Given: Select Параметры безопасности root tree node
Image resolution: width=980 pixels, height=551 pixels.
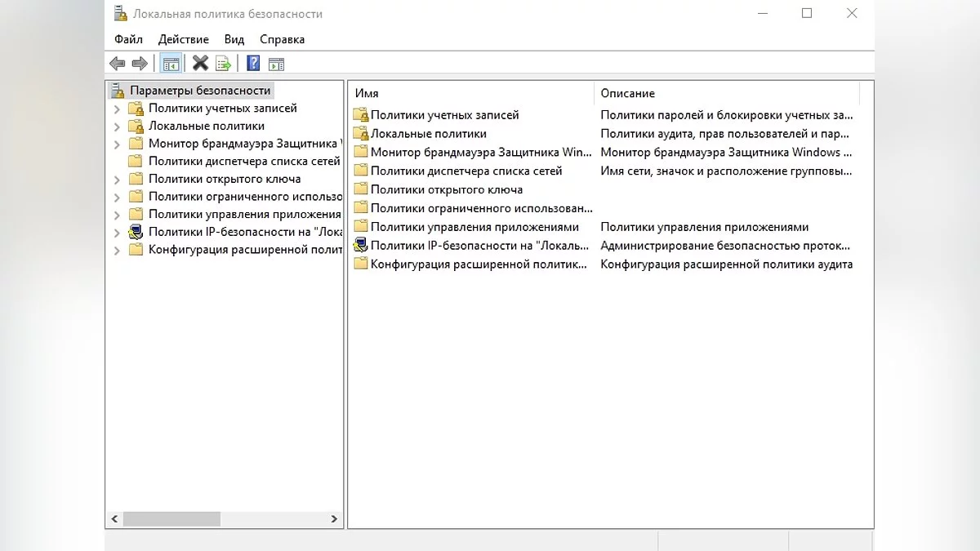Looking at the screenshot, I should click(199, 91).
